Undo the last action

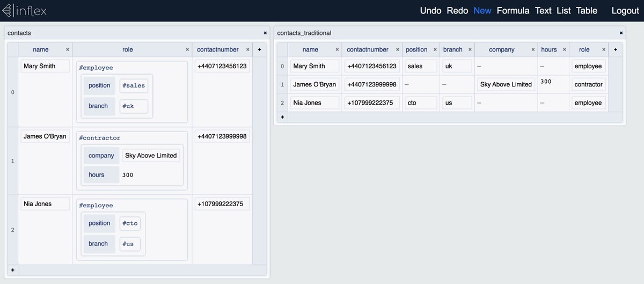[430, 11]
